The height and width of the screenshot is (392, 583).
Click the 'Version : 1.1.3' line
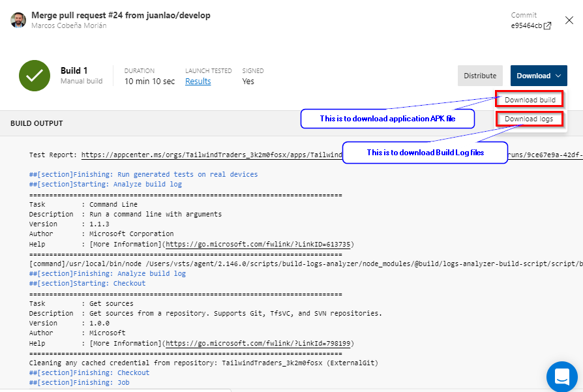click(69, 224)
